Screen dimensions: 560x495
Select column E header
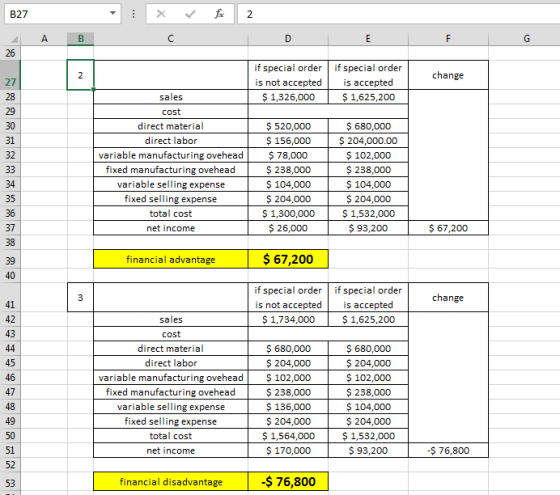[x=368, y=39]
